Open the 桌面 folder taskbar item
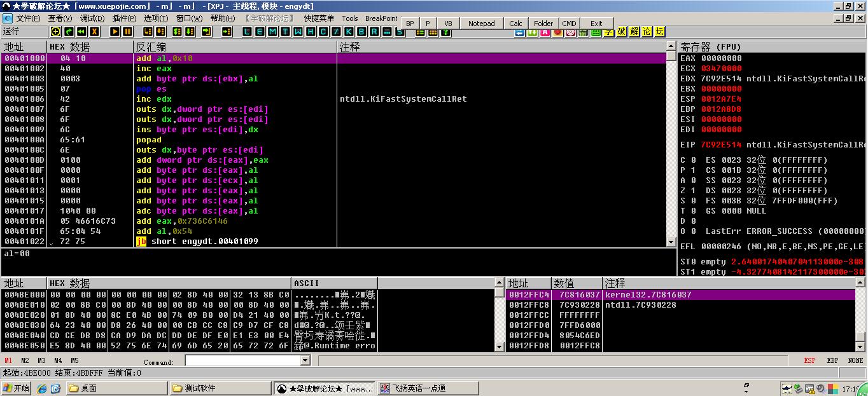Image resolution: width=868 pixels, height=396 pixels. pos(116,388)
